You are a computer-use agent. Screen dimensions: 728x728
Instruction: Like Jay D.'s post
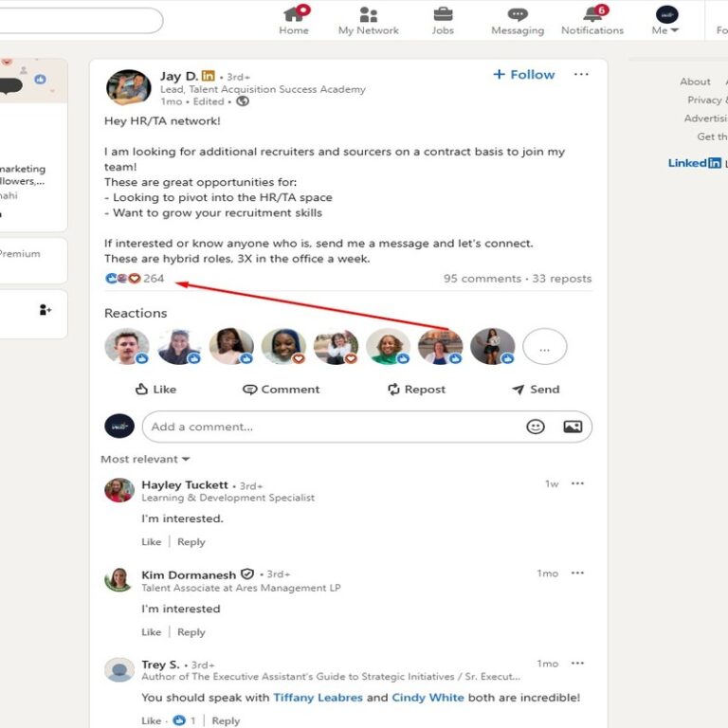155,389
